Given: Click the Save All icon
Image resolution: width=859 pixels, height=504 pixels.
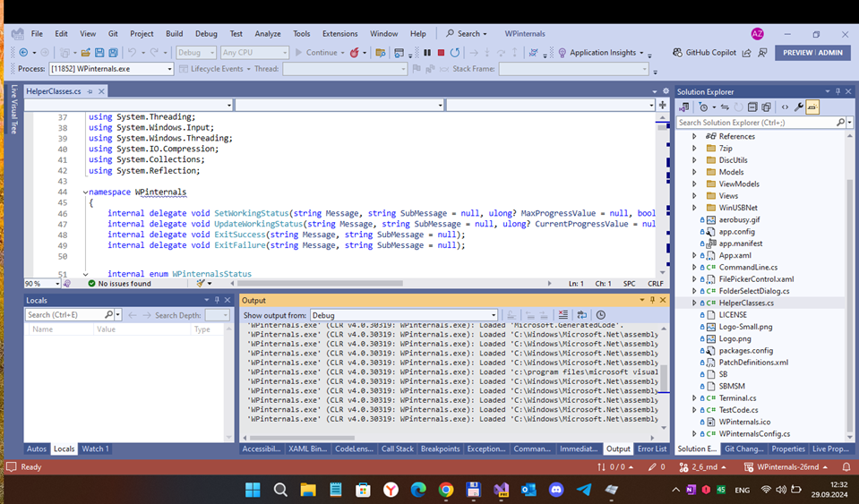Looking at the screenshot, I should click(113, 53).
